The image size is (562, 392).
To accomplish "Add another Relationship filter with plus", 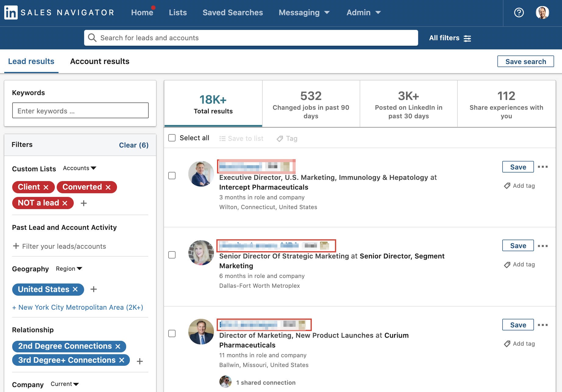I will tap(140, 361).
